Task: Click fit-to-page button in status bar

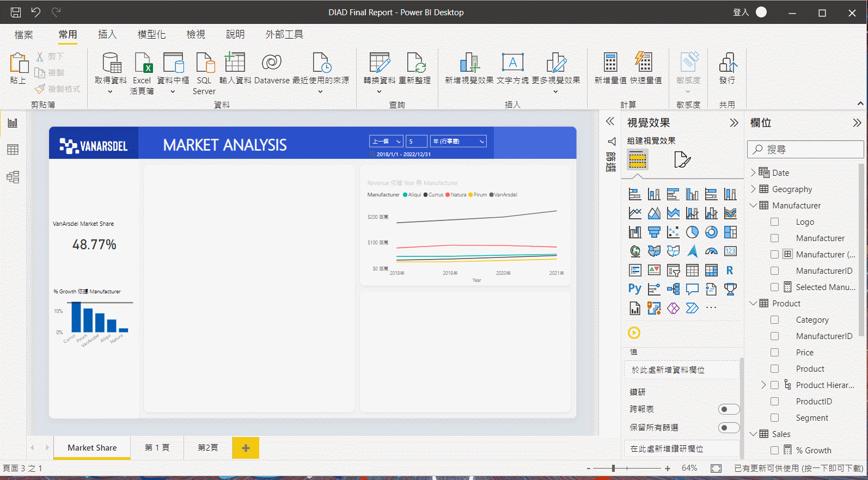Action: tap(716, 469)
